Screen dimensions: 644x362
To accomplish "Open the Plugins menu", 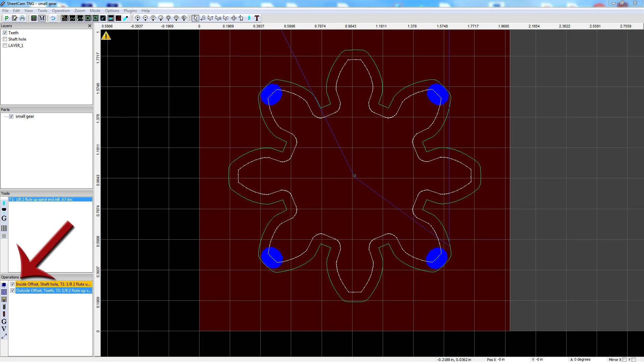I will click(x=130, y=11).
